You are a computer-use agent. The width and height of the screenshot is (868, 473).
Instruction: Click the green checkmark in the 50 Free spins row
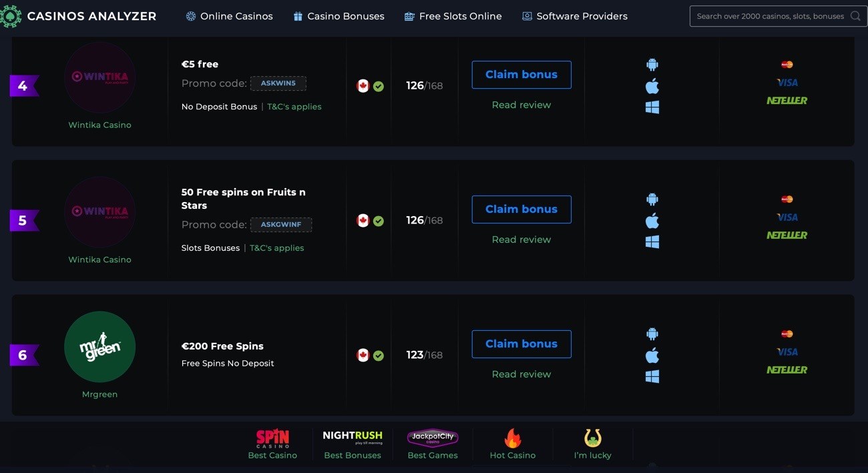(x=379, y=221)
